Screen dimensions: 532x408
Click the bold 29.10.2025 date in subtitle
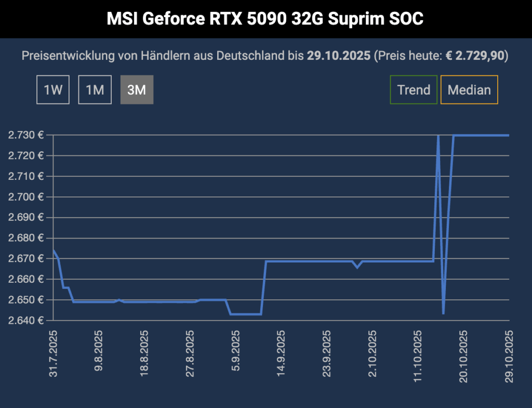click(x=339, y=56)
